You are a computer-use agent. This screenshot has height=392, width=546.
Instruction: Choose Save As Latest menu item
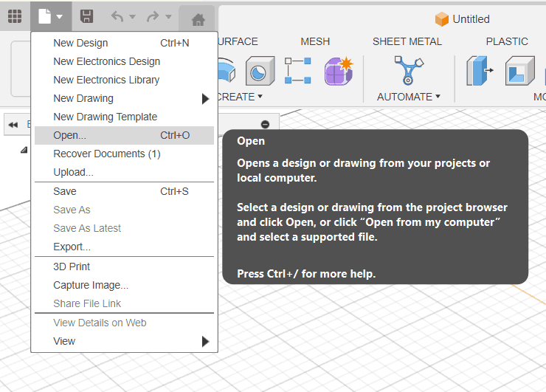pyautogui.click(x=124, y=228)
